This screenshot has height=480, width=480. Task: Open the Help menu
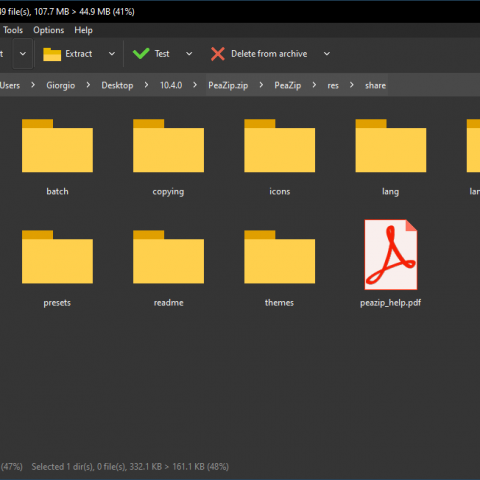[x=83, y=30]
